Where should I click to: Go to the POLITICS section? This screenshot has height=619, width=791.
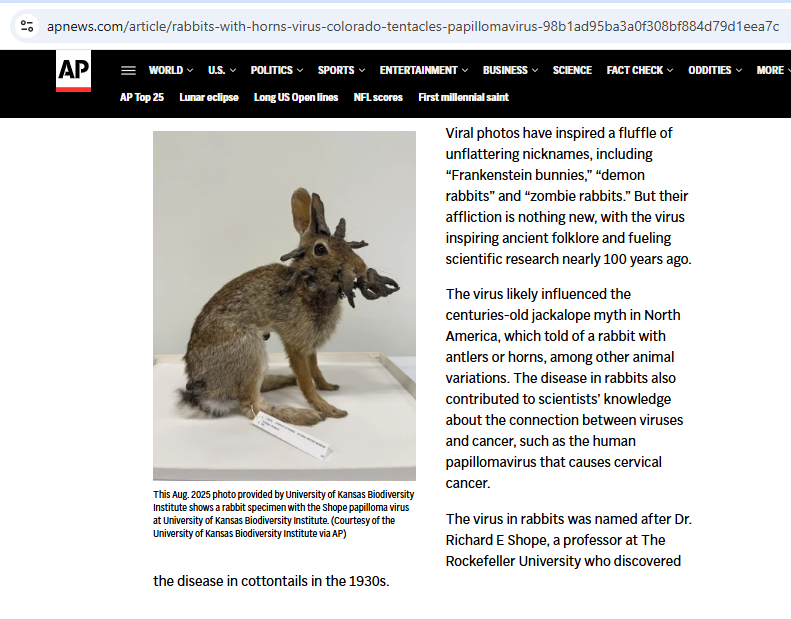[271, 71]
